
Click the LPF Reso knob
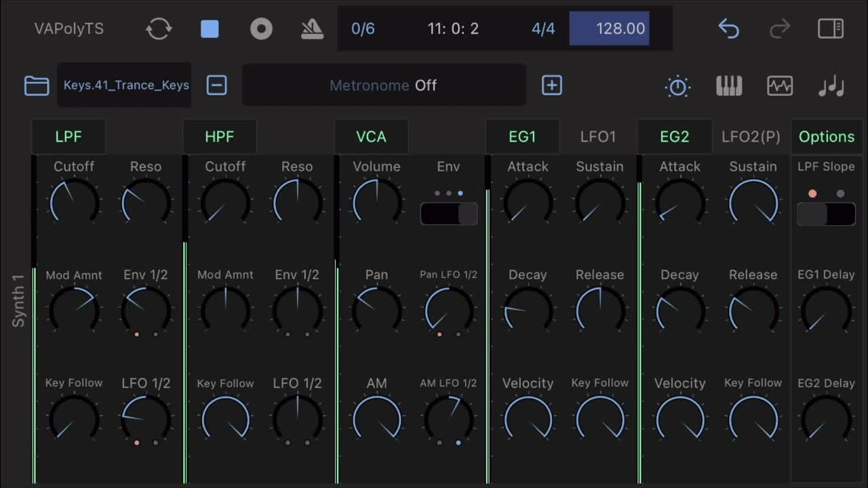click(x=146, y=202)
